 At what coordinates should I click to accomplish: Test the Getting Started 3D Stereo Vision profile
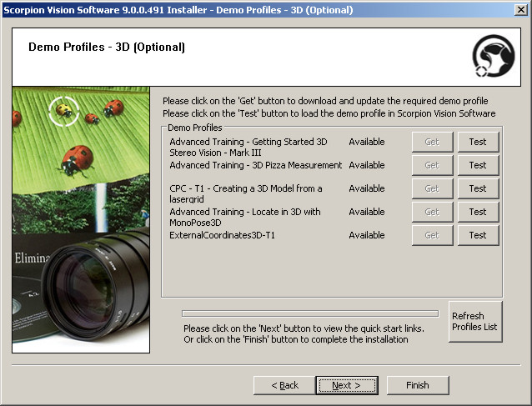478,142
